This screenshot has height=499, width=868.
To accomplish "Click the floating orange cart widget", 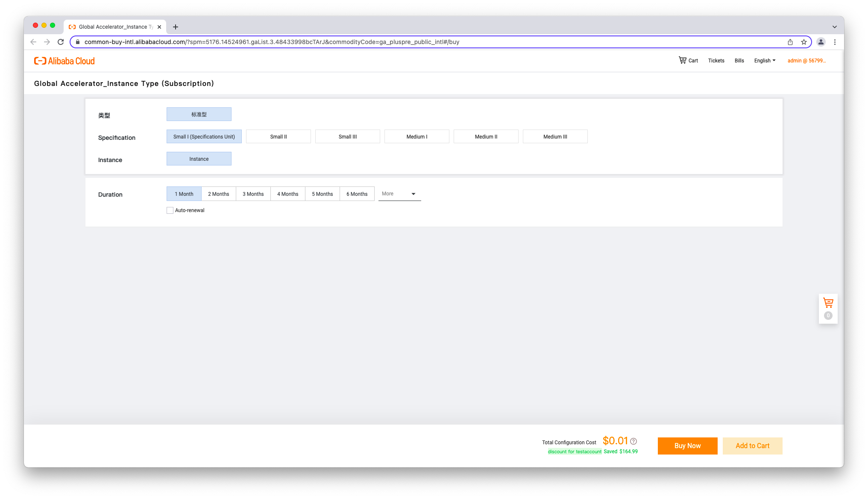I will (x=828, y=303).
